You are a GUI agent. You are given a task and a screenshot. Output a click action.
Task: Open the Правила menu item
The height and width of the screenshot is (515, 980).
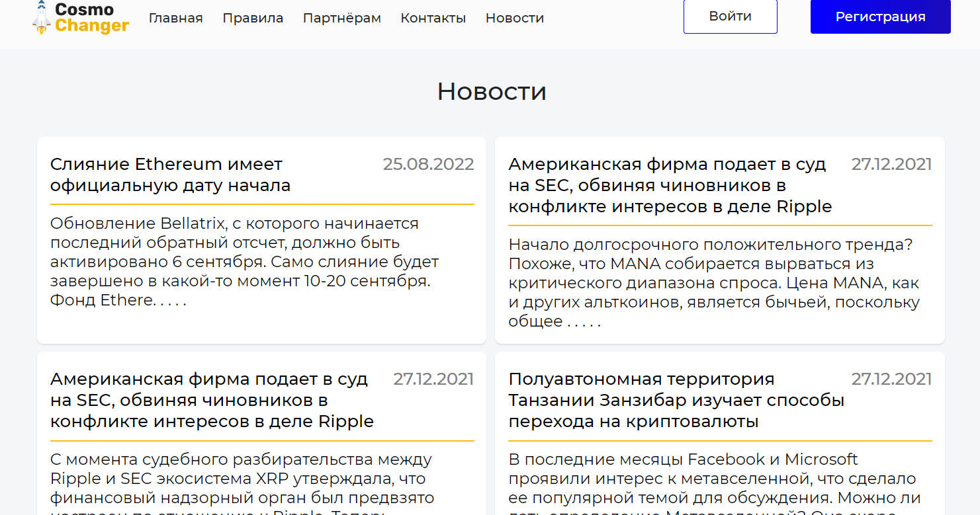[253, 18]
